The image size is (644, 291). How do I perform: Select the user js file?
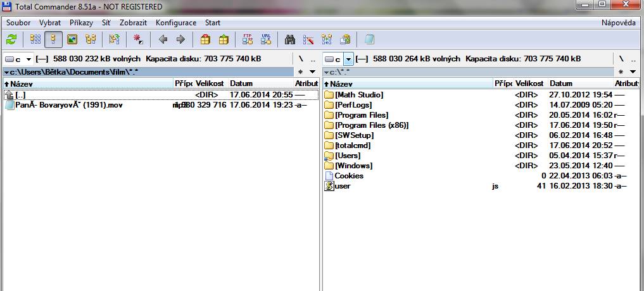(x=481, y=186)
